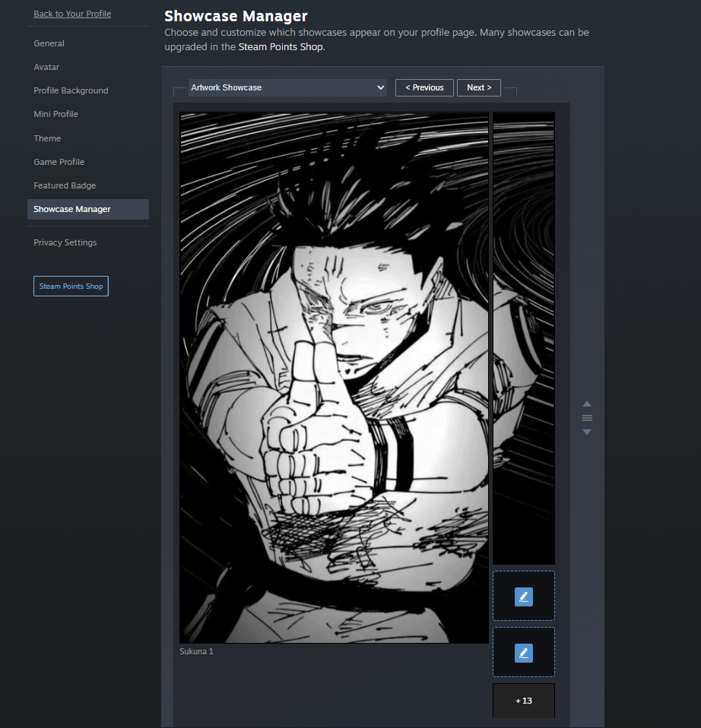Click the +13 more artwork tile
The image size is (701, 728).
pos(524,701)
